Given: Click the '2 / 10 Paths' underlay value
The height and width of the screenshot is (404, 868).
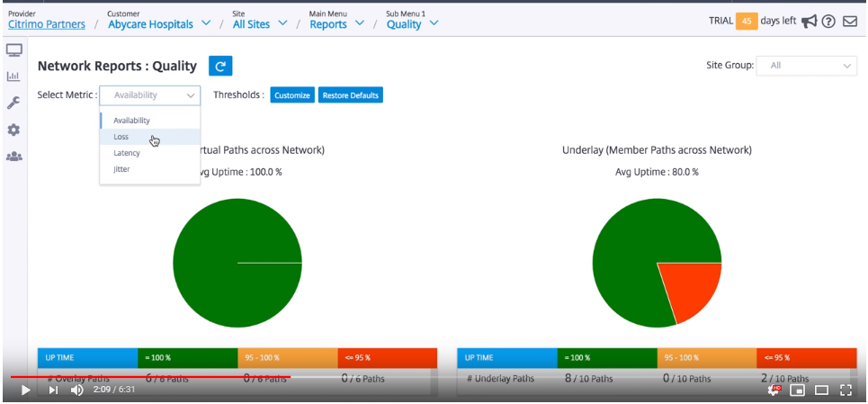Looking at the screenshot, I should pos(785,379).
